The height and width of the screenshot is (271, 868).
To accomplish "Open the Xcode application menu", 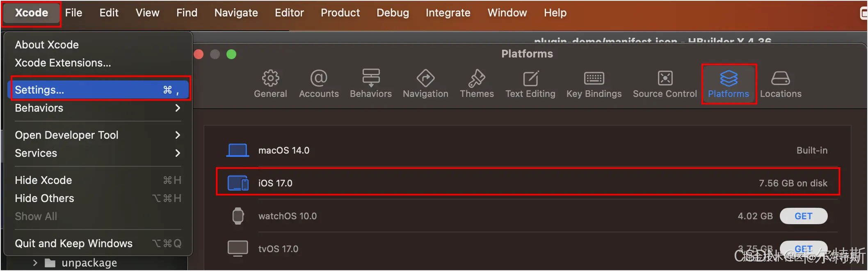I will [31, 13].
